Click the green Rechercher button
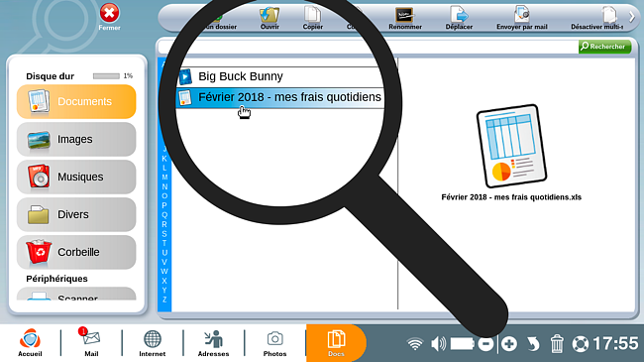Viewport: 644px width, 362px height. [x=604, y=47]
